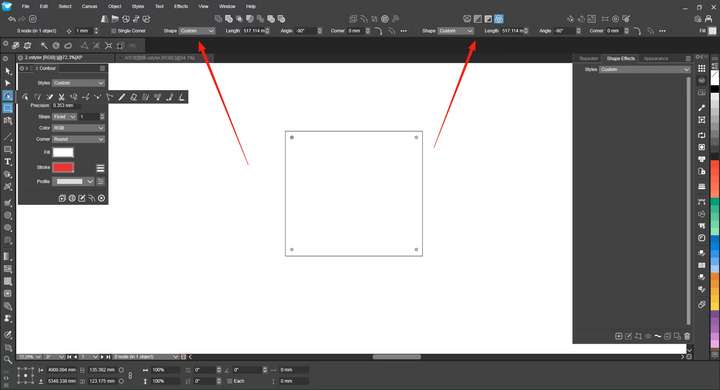Click the undo arrow in top toolbar
720x390 pixels.
pyautogui.click(x=11, y=19)
